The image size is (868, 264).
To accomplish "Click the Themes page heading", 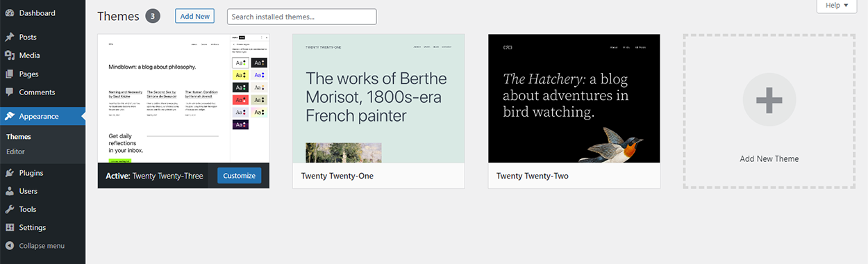I will pyautogui.click(x=118, y=16).
